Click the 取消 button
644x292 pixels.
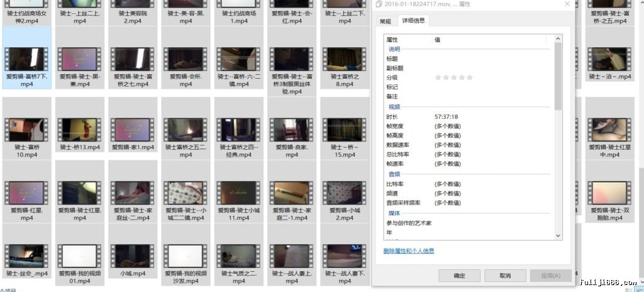(505, 276)
